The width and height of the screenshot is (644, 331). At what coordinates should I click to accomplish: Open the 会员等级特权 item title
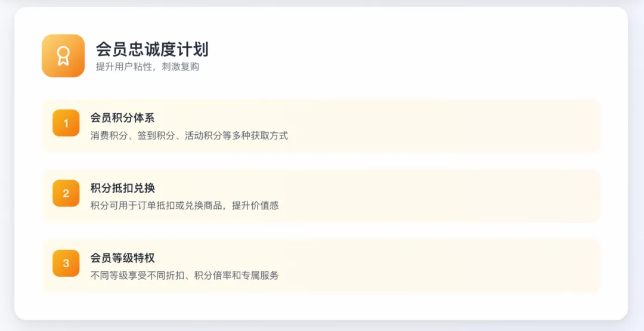(x=122, y=258)
